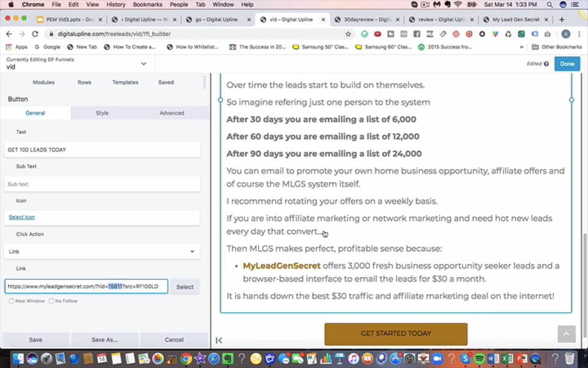Open Trash in the dock

click(569, 359)
